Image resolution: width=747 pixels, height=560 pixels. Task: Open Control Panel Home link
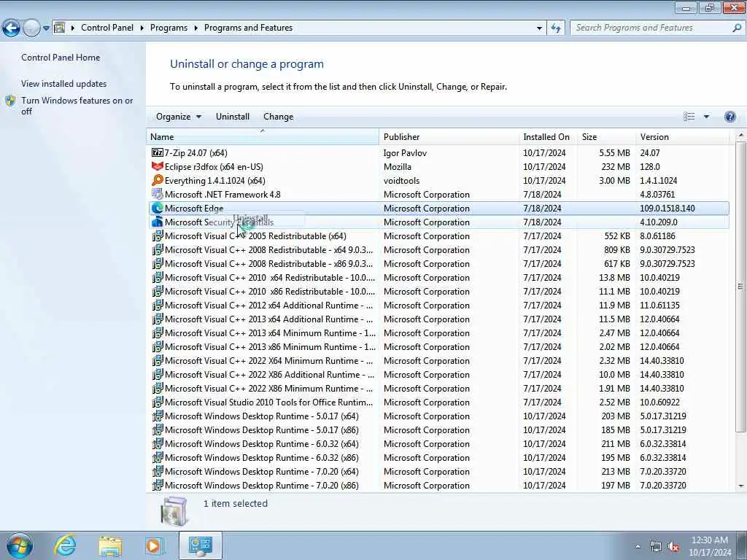(61, 58)
